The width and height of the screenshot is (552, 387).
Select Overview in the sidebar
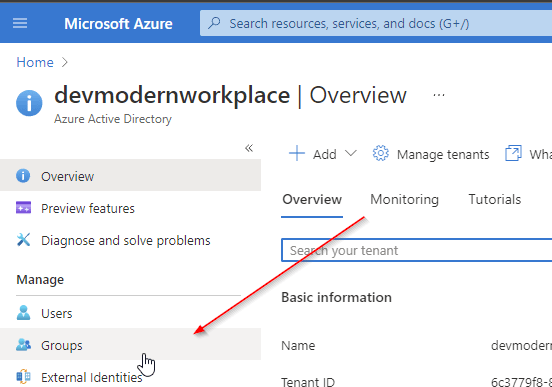[x=130, y=176]
